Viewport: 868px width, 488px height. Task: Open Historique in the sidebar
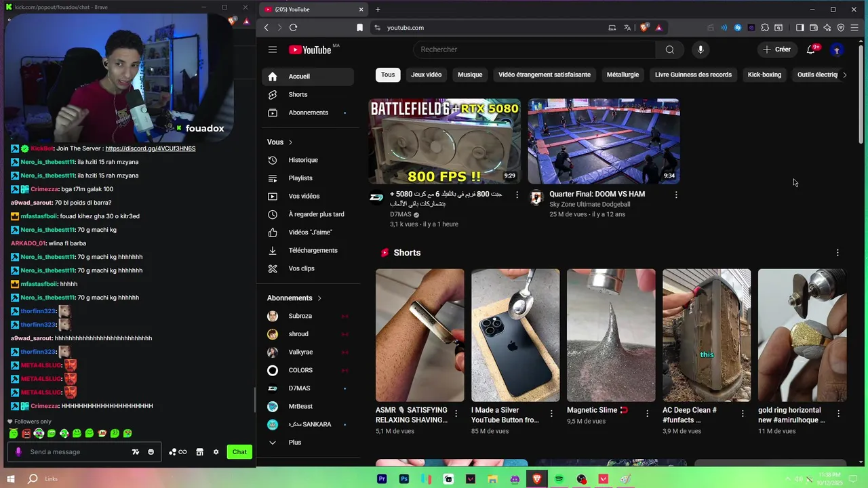(309, 160)
